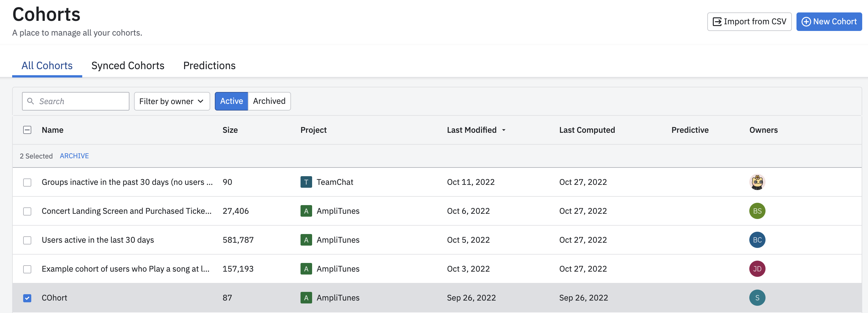868x313 pixels.
Task: Click the JD owner avatar
Action: (x=757, y=269)
